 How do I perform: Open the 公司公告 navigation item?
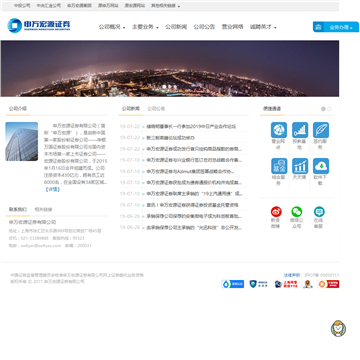(204, 27)
